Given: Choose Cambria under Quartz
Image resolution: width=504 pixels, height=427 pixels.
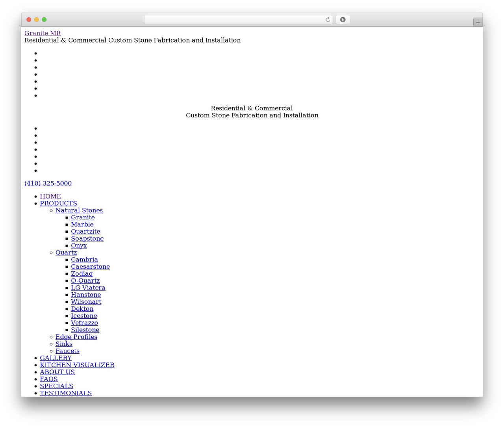Looking at the screenshot, I should (84, 260).
